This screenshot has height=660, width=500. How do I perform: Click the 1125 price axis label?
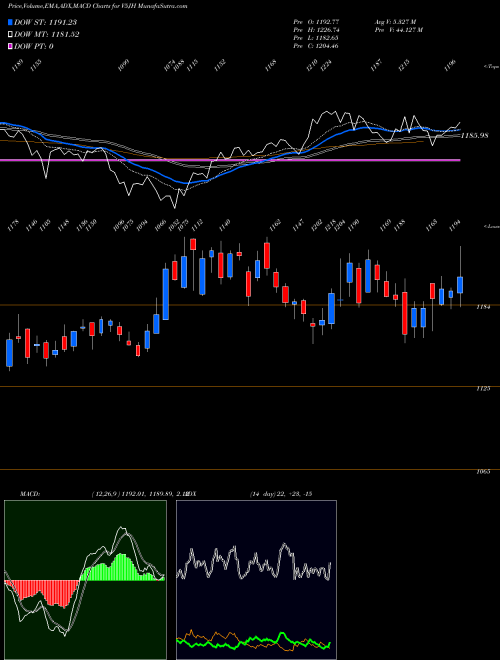pos(483,389)
